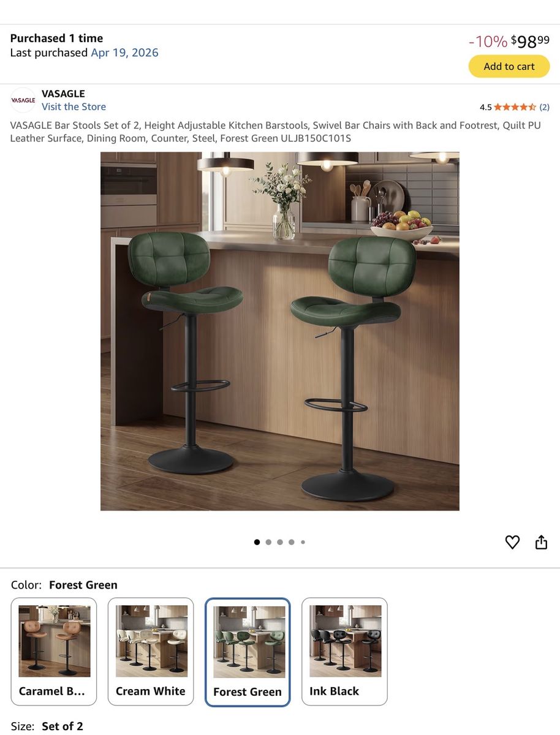Image resolution: width=560 pixels, height=735 pixels.
Task: Select the second image carousel dot
Action: [268, 542]
